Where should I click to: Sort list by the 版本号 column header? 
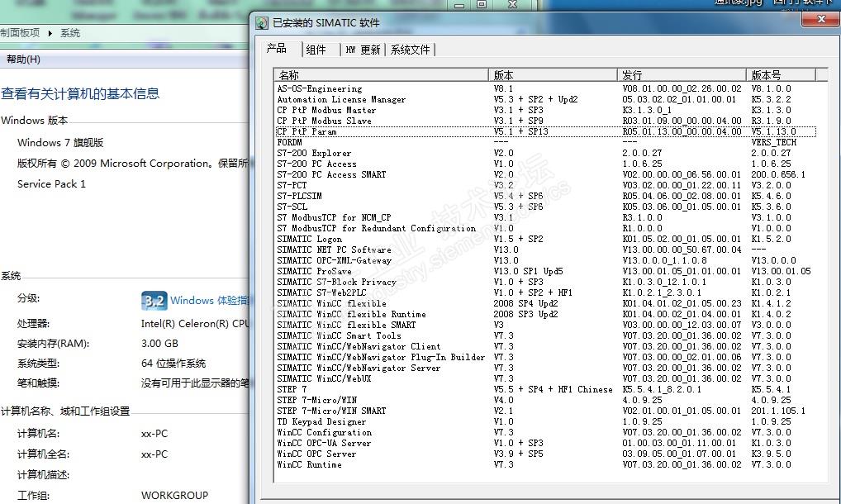point(781,75)
